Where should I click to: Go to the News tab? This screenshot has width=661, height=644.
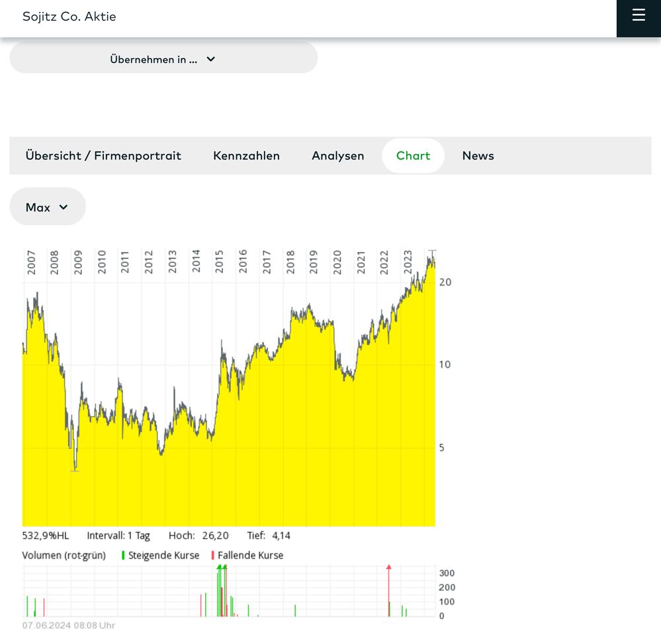[x=478, y=155]
